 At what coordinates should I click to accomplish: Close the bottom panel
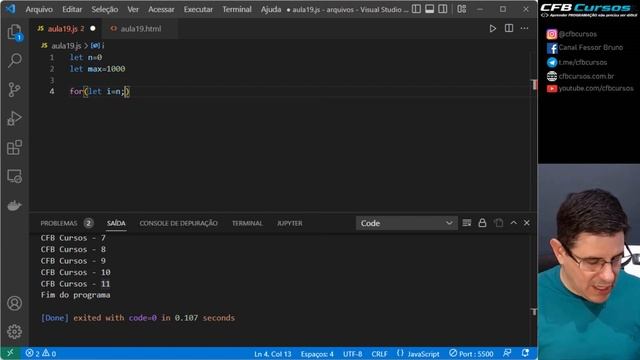click(527, 223)
